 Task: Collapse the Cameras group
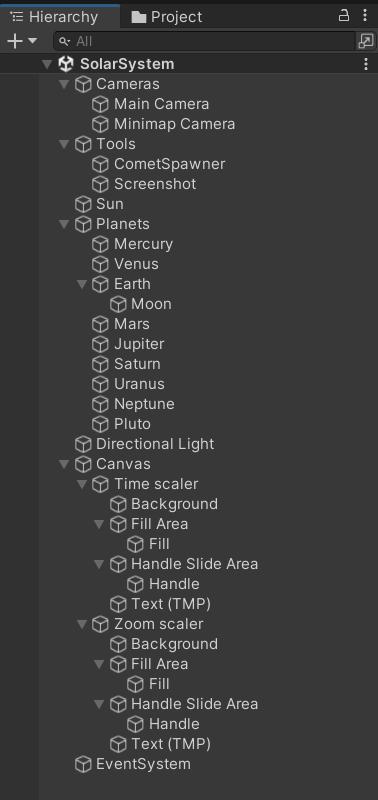coord(64,84)
